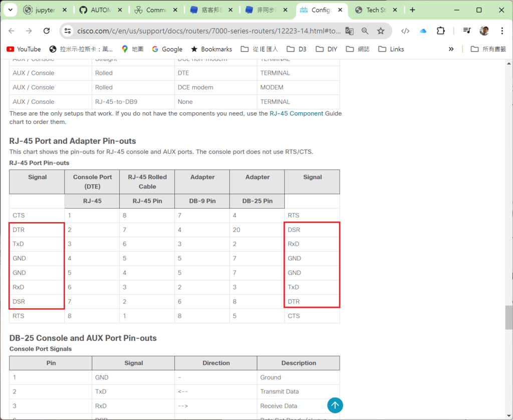
Task: Click the RTS cell in last row
Action: 37,316
